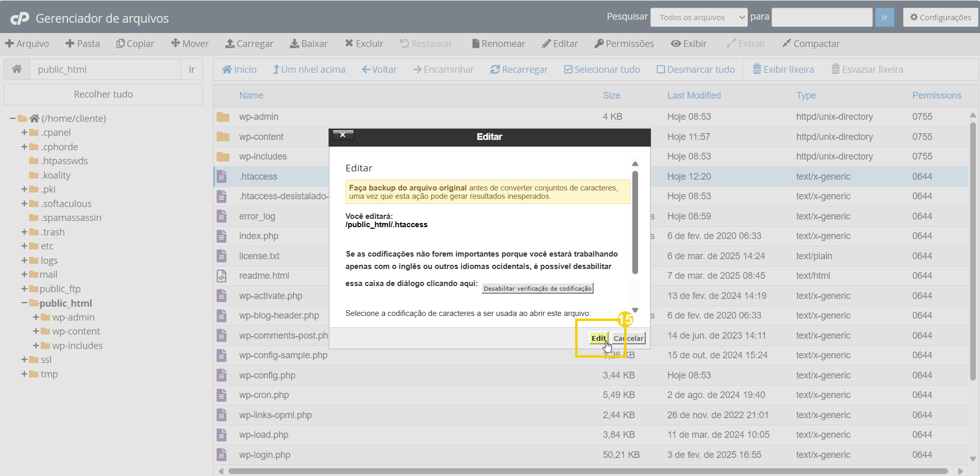Click the Arquivo new file button
Viewport: 980px width, 476px height.
pos(27,44)
